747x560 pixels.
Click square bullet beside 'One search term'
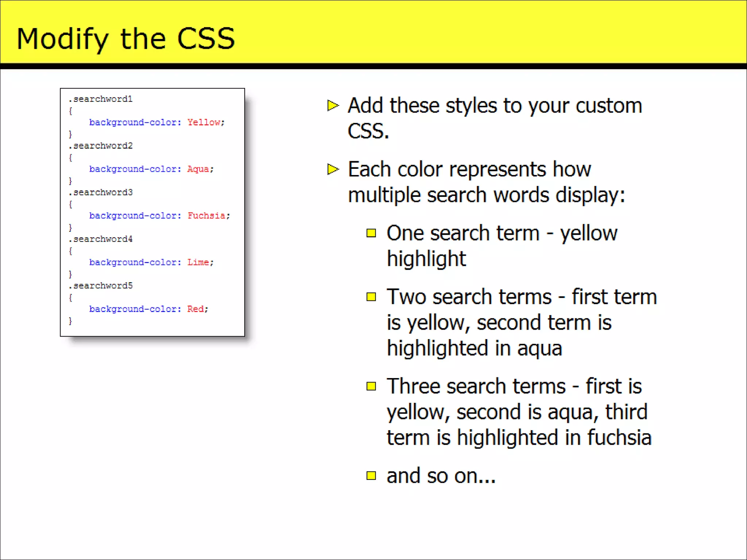[x=371, y=233]
